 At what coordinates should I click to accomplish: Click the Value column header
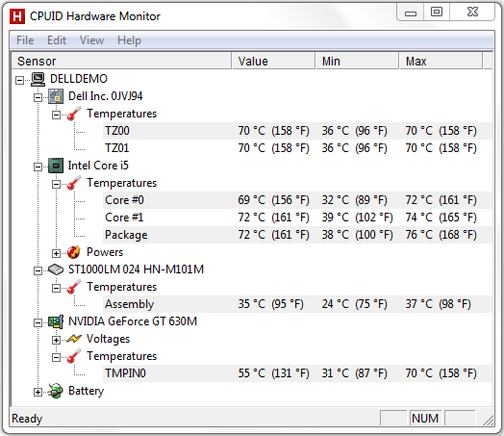[x=273, y=61]
